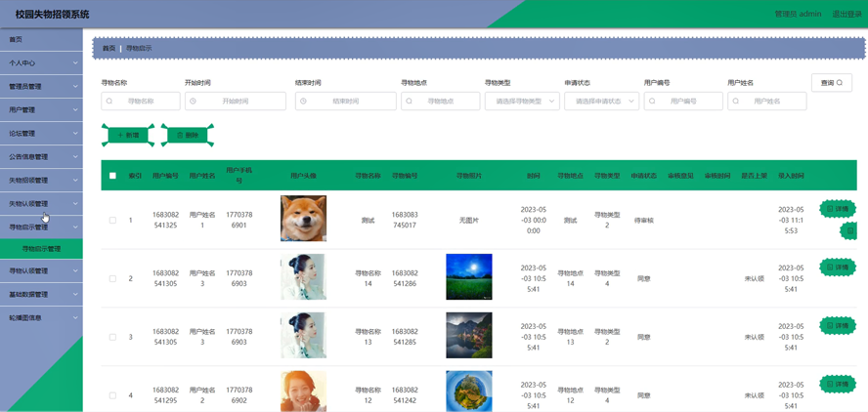
Task: Click 退出登录 to log out
Action: (846, 14)
